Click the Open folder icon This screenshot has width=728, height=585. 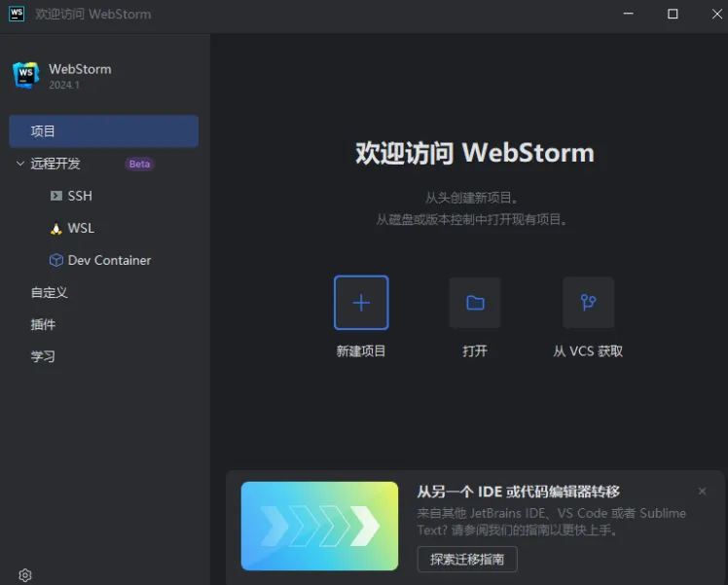tap(475, 303)
